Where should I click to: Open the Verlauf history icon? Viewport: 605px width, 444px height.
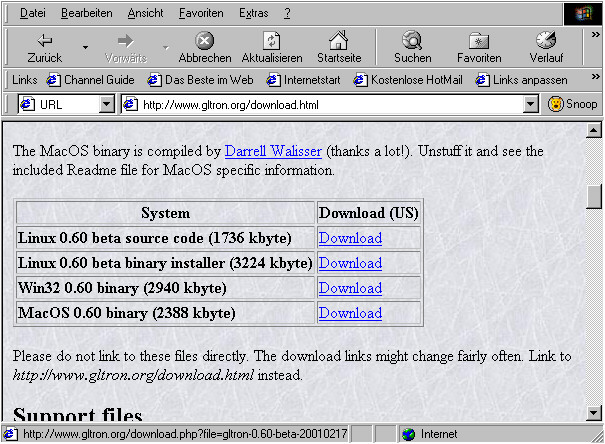[546, 41]
